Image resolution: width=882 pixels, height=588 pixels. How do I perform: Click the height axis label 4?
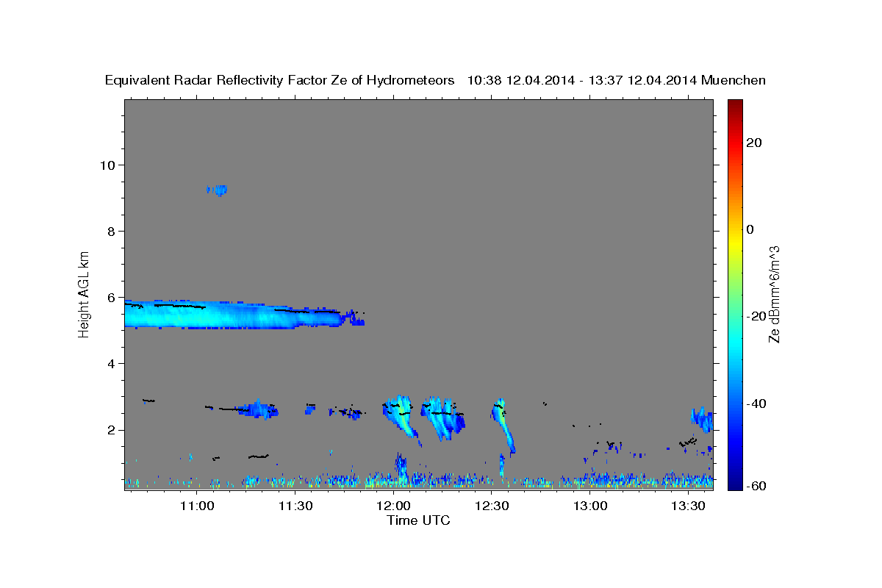(112, 364)
